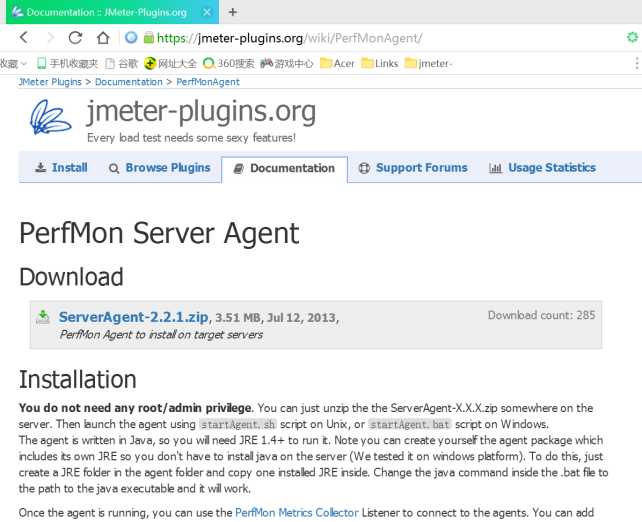Click the green secure lock icon
642x522 pixels.
(149, 38)
